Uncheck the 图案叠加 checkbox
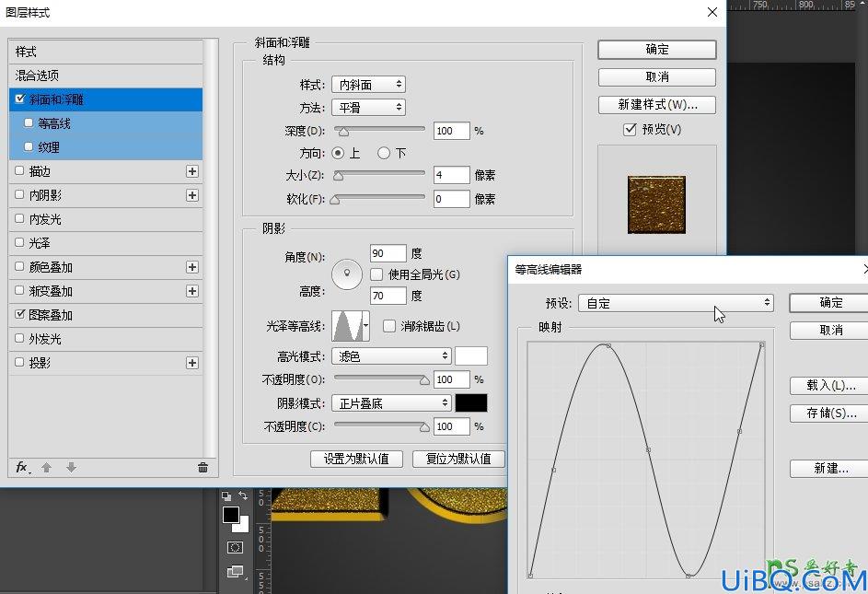This screenshot has width=868, height=594. (x=19, y=314)
